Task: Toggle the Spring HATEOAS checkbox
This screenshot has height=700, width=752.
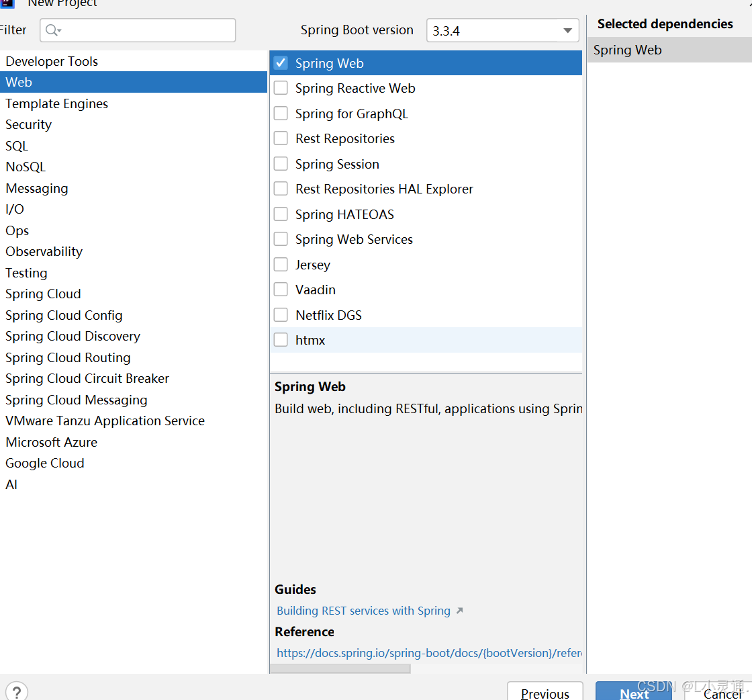Action: coord(281,214)
